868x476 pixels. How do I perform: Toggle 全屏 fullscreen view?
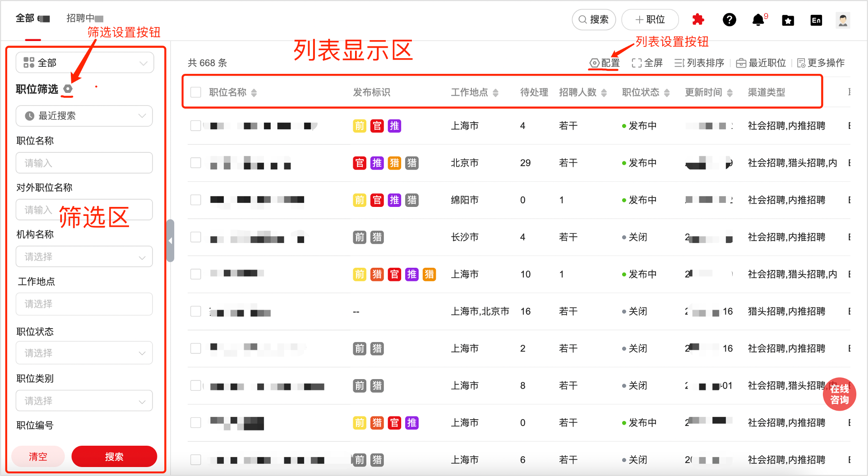coord(647,63)
